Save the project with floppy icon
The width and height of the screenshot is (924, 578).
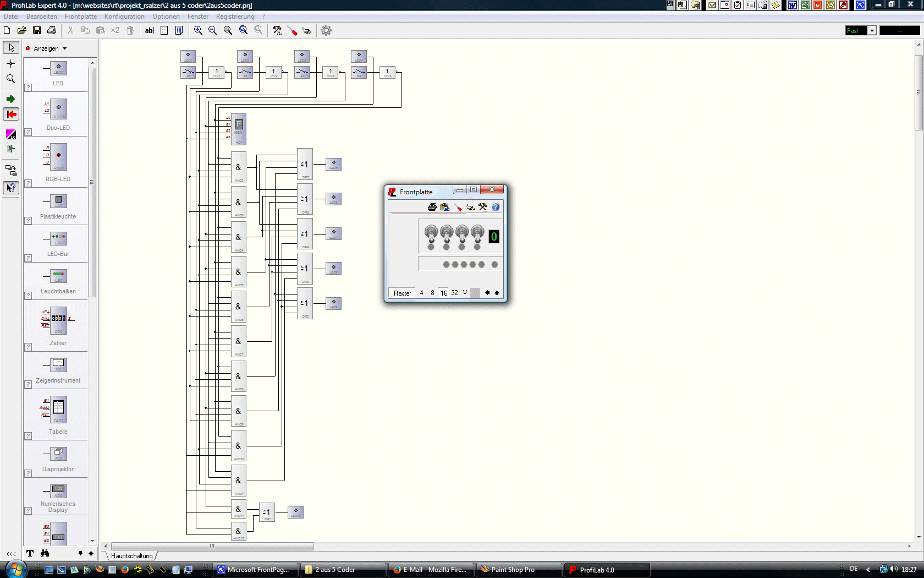(x=37, y=30)
